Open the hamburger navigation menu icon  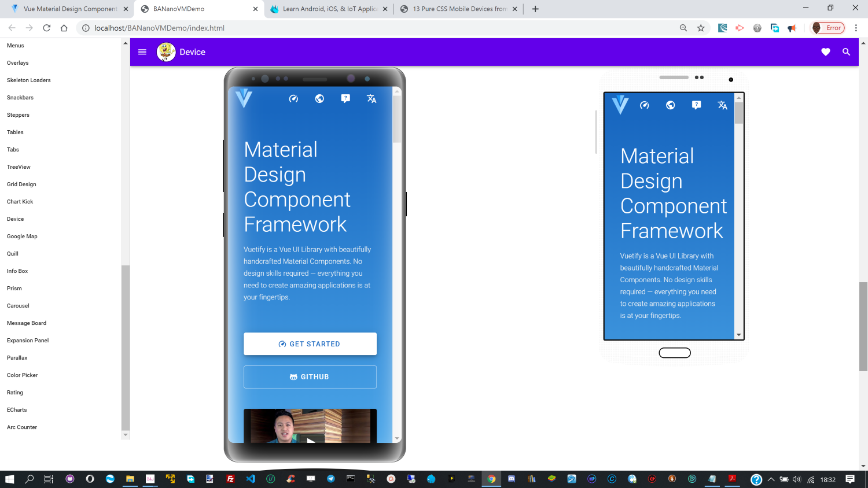click(x=142, y=52)
